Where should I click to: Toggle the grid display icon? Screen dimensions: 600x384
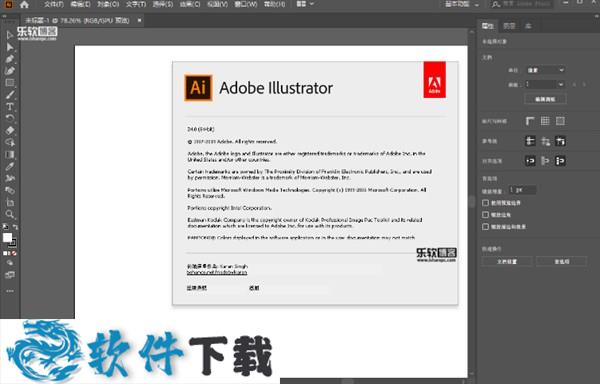(545, 121)
